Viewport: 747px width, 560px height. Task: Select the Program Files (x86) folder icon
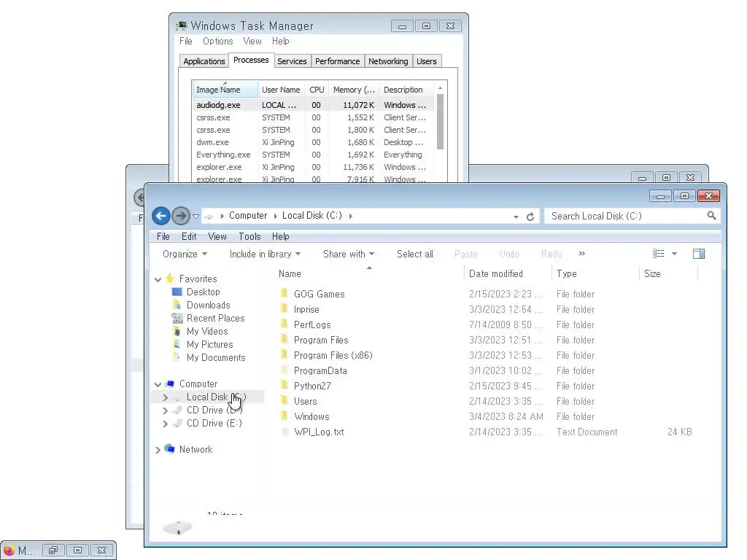pyautogui.click(x=285, y=355)
